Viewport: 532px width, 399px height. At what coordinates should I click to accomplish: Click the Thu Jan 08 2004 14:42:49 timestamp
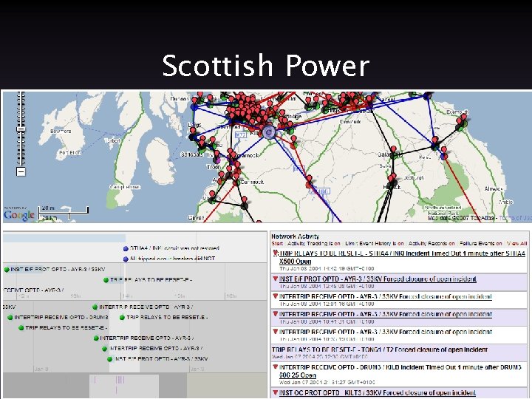click(x=327, y=268)
